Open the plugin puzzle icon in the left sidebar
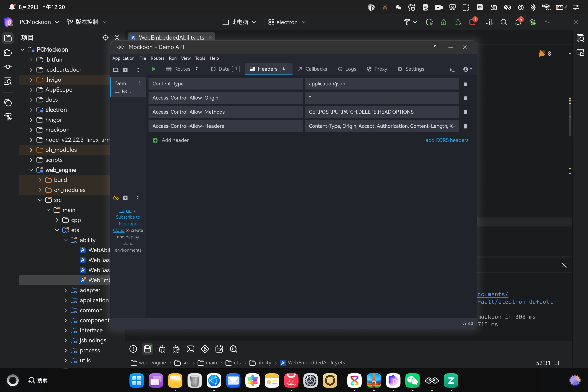This screenshot has width=588, height=392. (8, 53)
